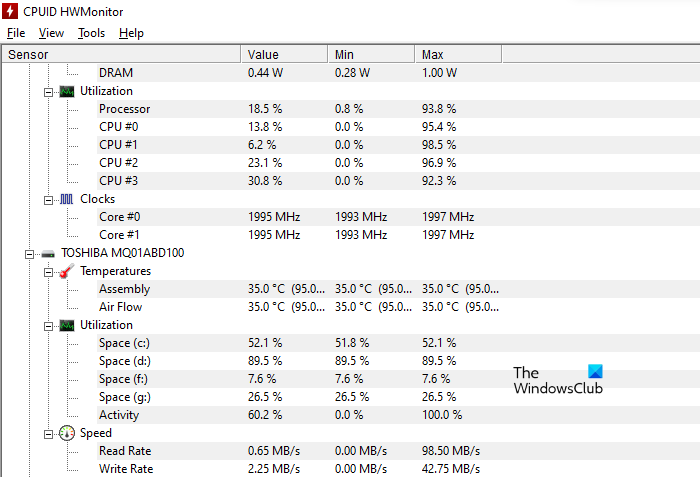The width and height of the screenshot is (700, 477).
Task: Click the processor Utilization chip icon above Processor row
Action: (67, 91)
